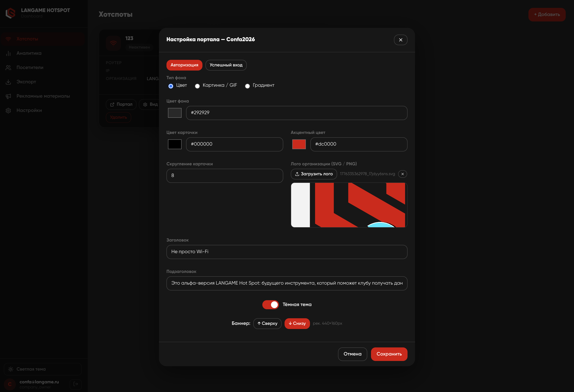Select the Цвет background type
The width and height of the screenshot is (574, 392).
(x=171, y=86)
